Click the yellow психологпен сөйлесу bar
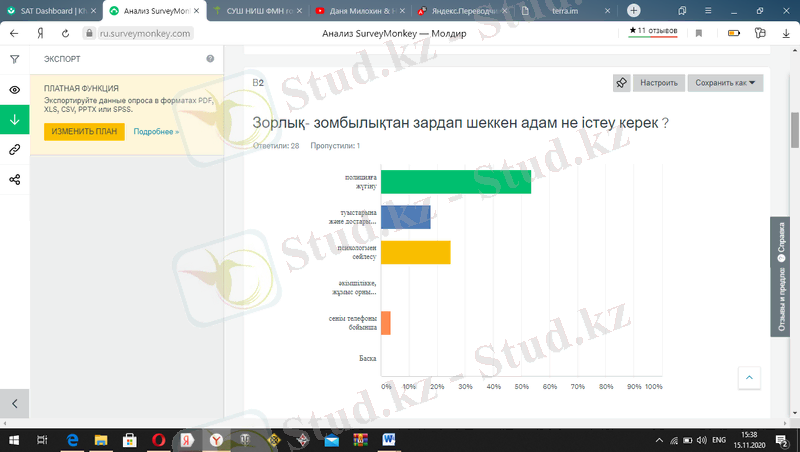 (x=415, y=252)
